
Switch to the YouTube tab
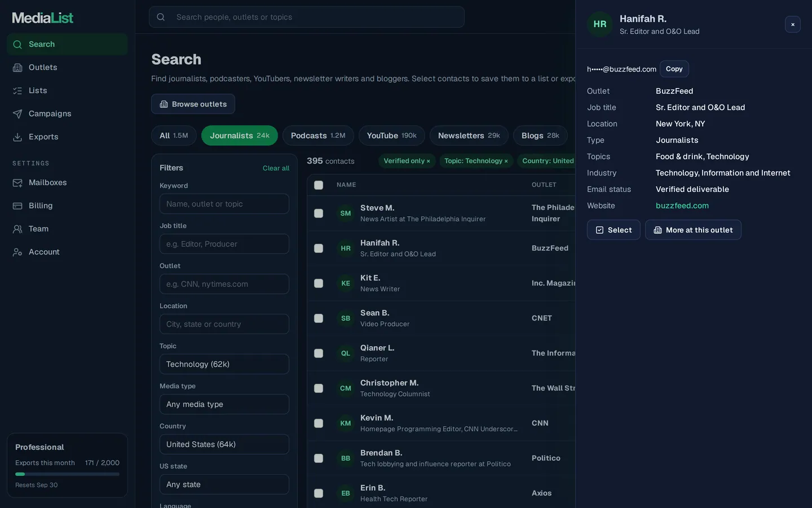coord(392,135)
